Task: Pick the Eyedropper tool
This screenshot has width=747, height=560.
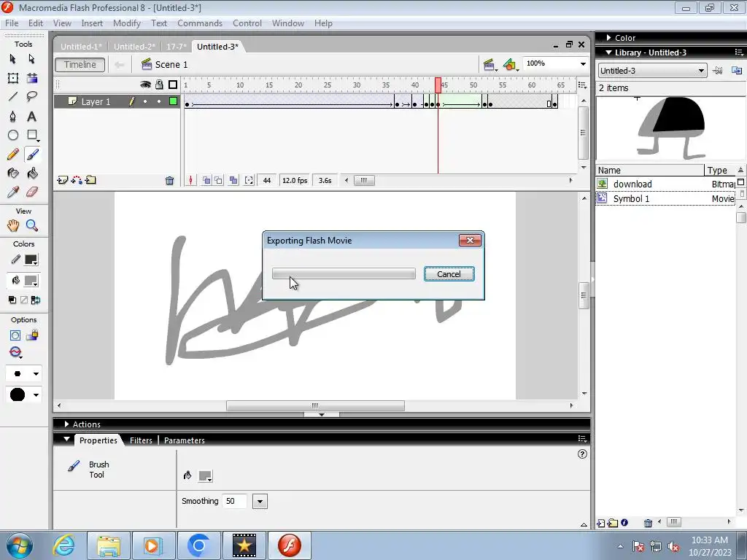Action: (13, 192)
